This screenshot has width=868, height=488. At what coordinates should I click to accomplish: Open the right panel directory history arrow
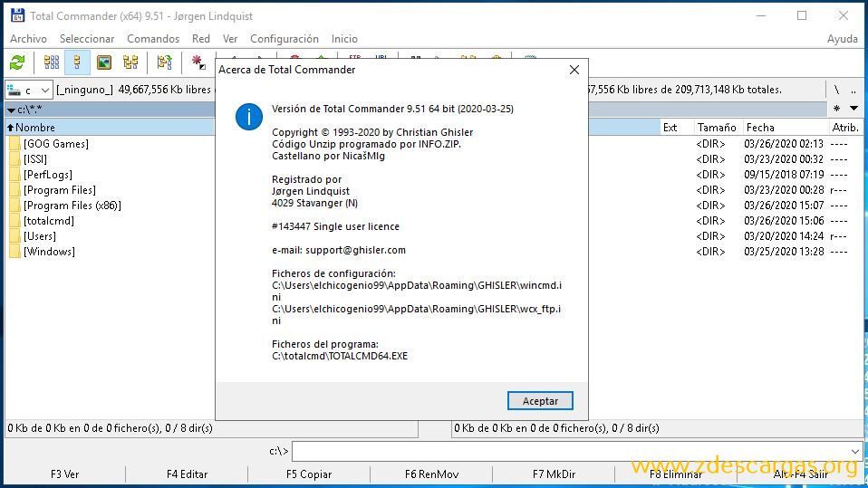tap(854, 109)
